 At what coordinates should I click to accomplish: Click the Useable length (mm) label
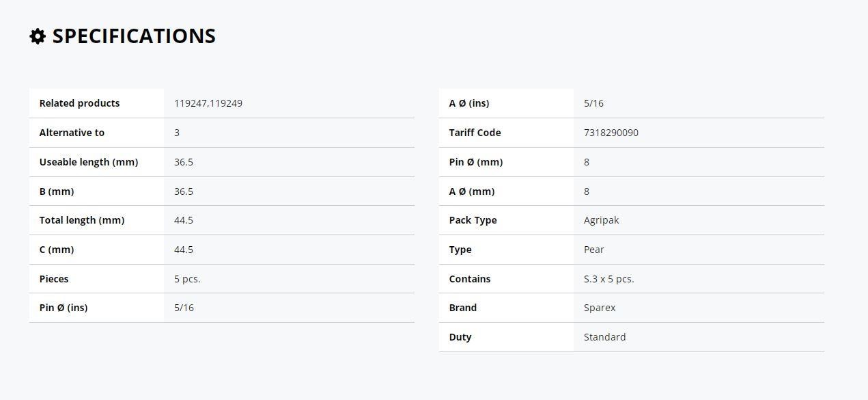[x=89, y=162]
